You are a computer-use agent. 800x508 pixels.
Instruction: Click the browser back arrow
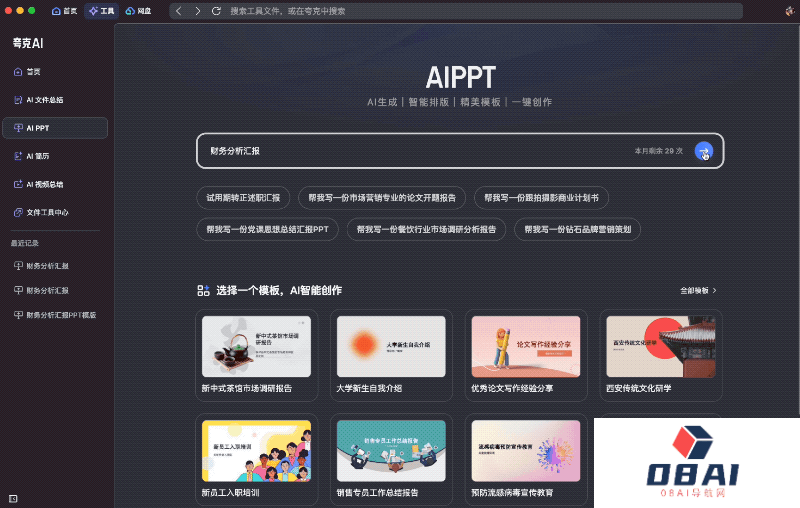(x=178, y=11)
